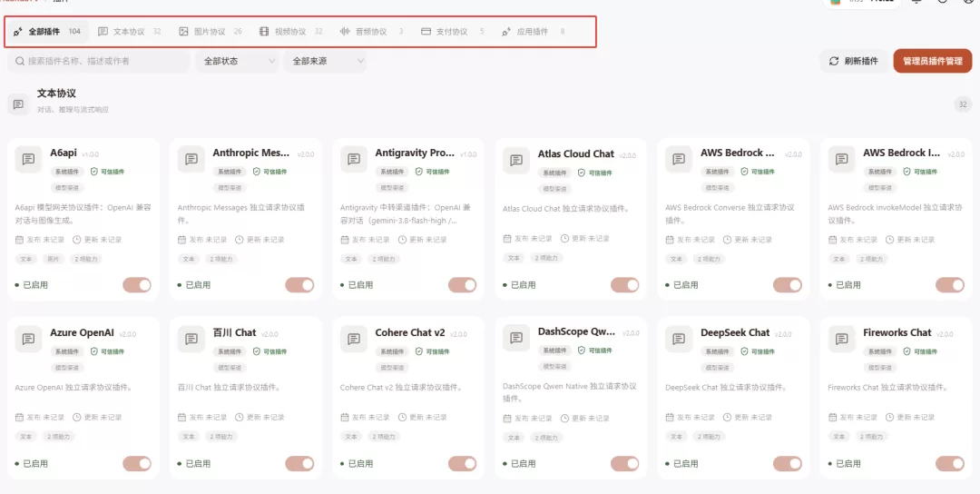Select the 音频协议 tab
The image size is (980, 494).
(371, 31)
